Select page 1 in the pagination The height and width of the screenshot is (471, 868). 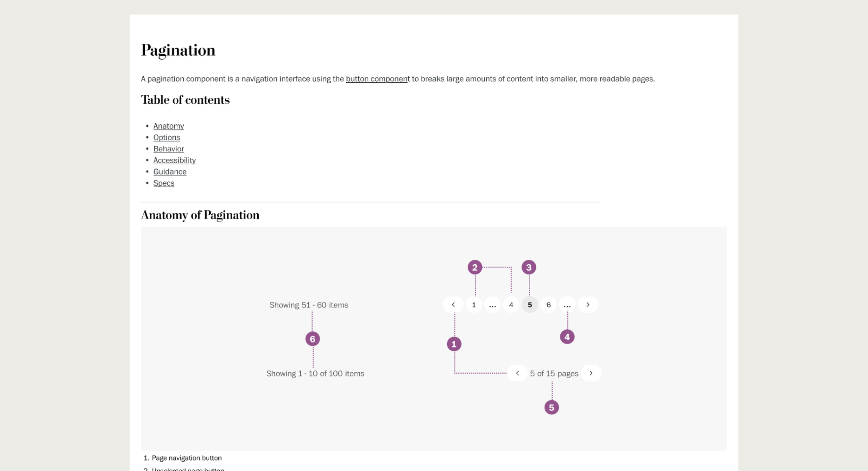pyautogui.click(x=474, y=305)
